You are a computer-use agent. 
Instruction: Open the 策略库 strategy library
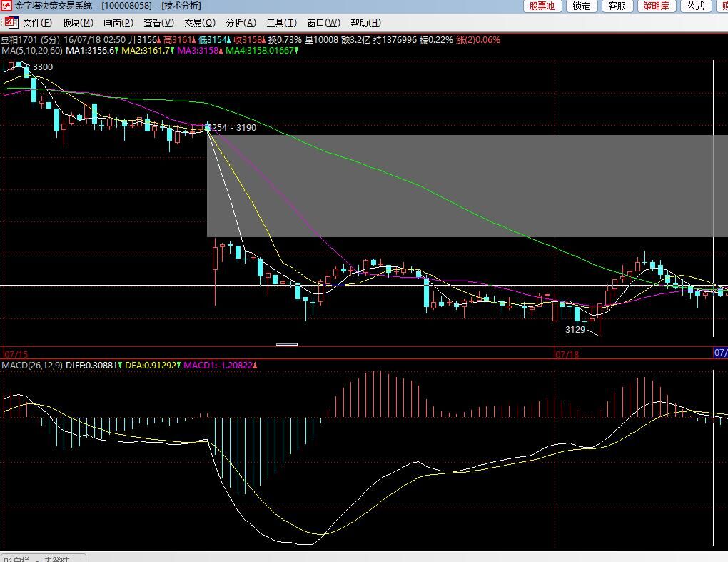656,6
